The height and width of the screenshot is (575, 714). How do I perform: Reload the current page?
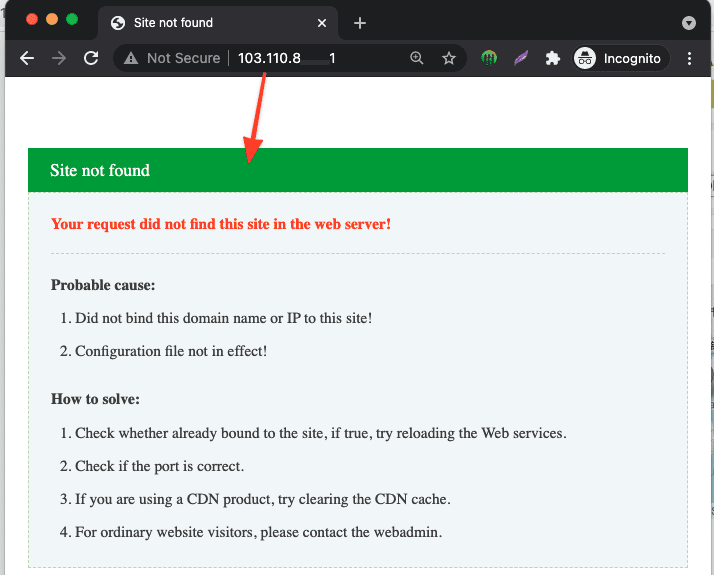(91, 59)
